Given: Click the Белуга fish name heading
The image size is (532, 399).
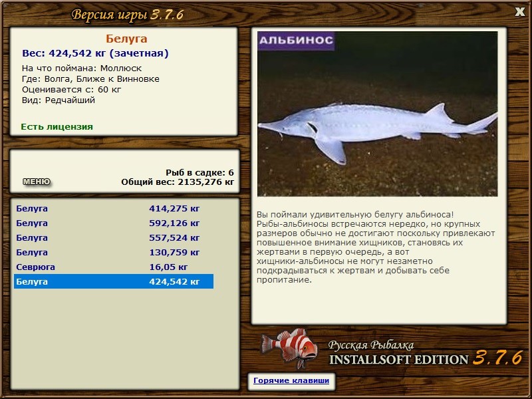Looking at the screenshot, I should [x=126, y=39].
